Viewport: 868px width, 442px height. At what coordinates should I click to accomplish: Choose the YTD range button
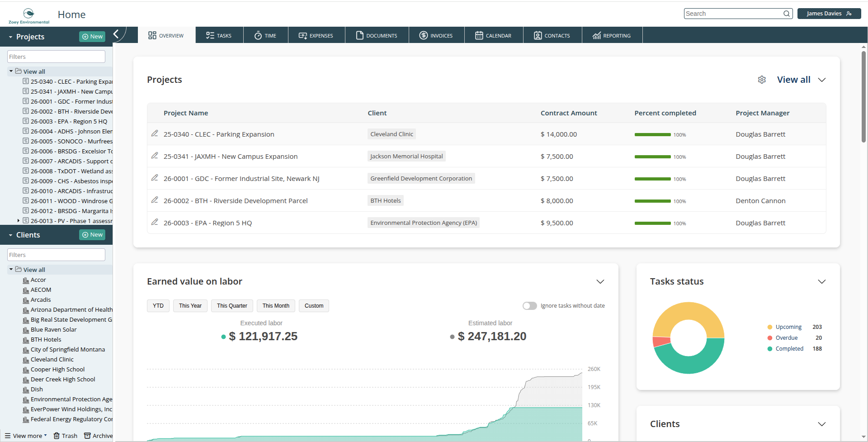coord(158,306)
